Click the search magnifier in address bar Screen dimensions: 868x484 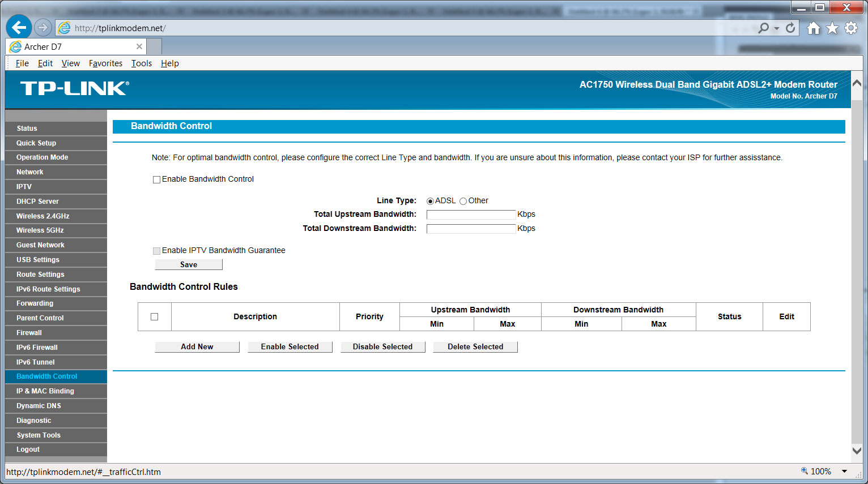coord(764,28)
